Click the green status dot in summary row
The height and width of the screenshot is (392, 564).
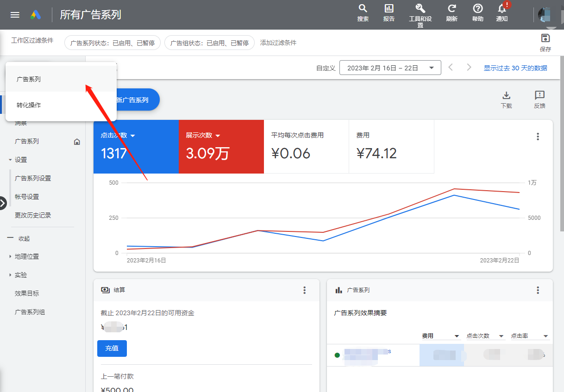[337, 355]
